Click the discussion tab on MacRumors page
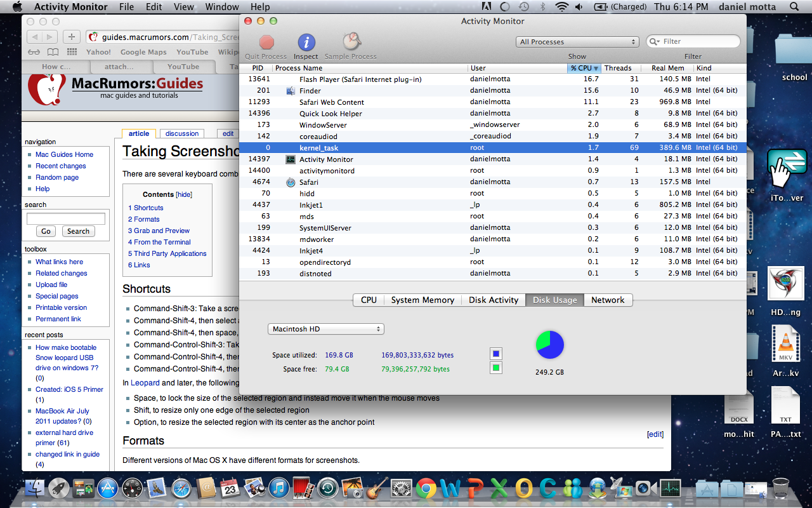Viewport: 812px width, 508px height. (x=182, y=133)
